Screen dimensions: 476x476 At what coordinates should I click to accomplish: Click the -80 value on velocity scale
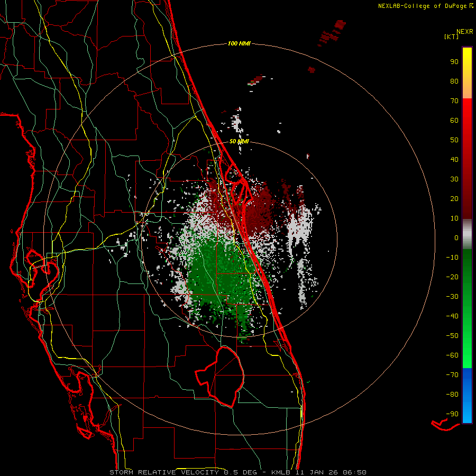click(452, 395)
